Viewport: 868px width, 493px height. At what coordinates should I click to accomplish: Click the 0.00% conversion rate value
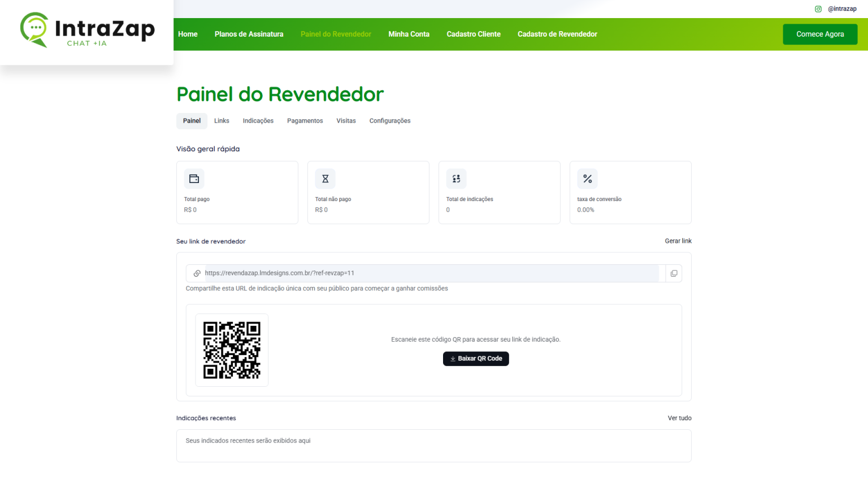point(585,210)
